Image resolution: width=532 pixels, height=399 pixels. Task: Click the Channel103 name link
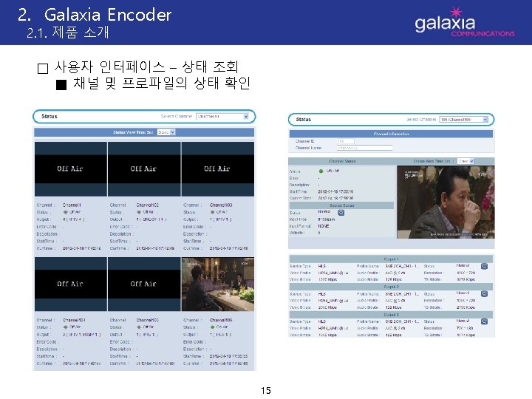point(221,205)
